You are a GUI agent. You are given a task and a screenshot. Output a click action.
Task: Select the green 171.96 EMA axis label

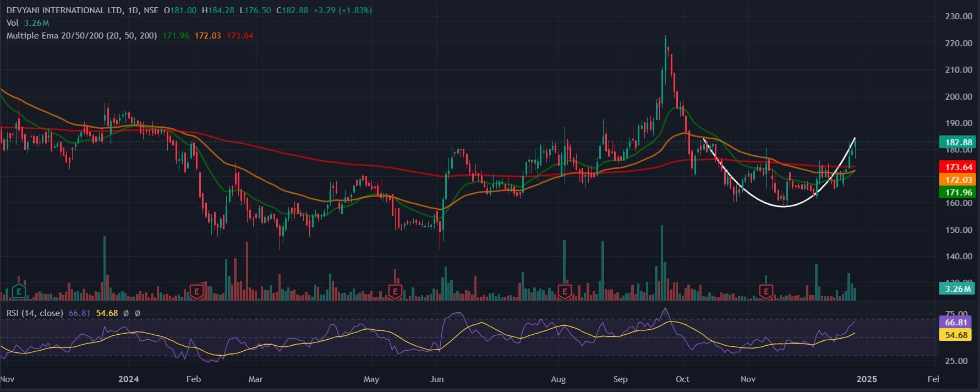click(x=958, y=192)
